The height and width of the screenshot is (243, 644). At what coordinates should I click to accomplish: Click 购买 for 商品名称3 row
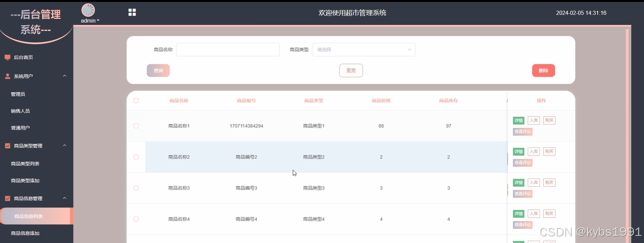(549, 183)
